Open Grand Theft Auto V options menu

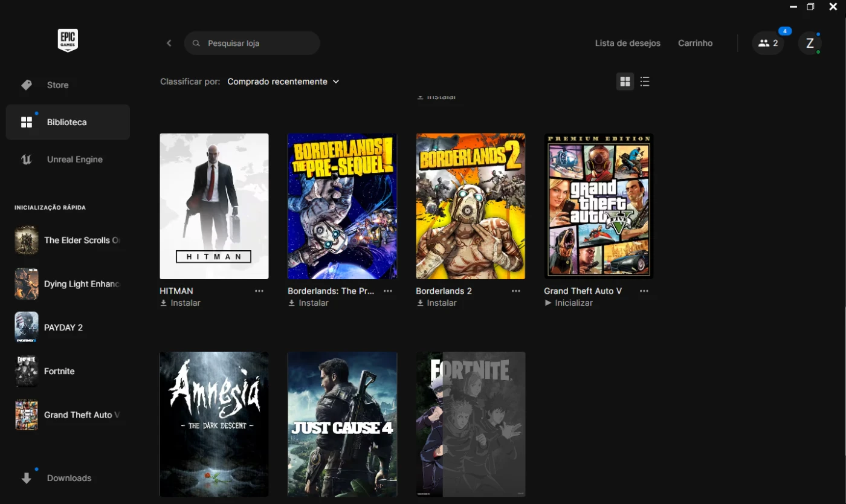tap(644, 291)
